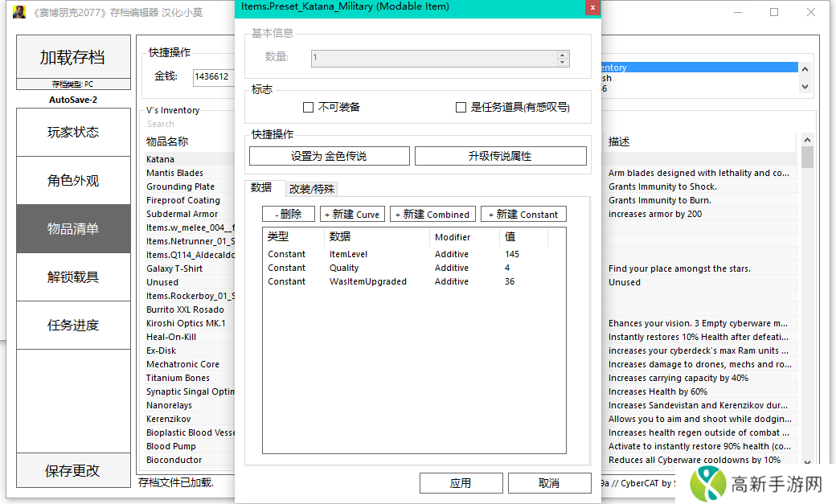Switch to the 改装/特殊 tab
836x504 pixels.
coord(312,189)
